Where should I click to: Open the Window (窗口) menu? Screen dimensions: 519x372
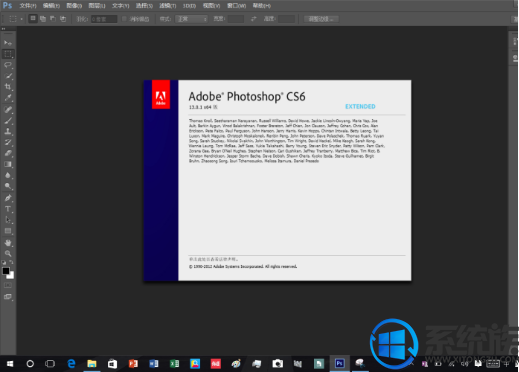click(236, 6)
